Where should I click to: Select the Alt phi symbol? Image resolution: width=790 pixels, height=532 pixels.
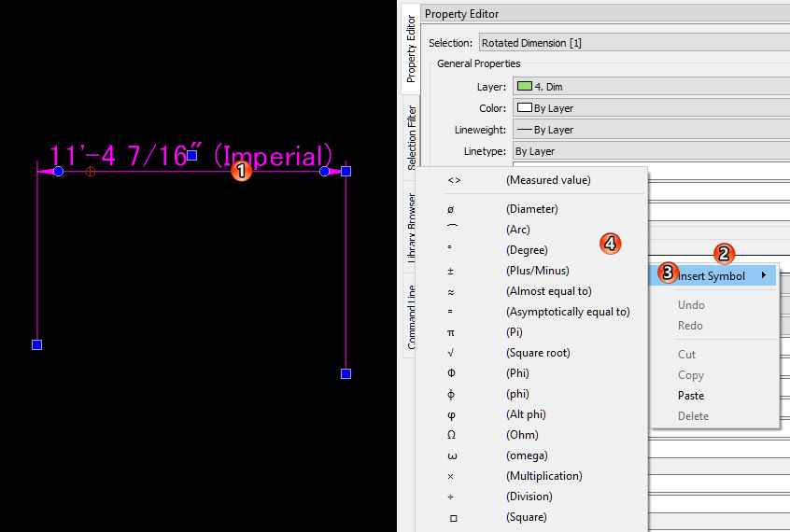coord(531,414)
